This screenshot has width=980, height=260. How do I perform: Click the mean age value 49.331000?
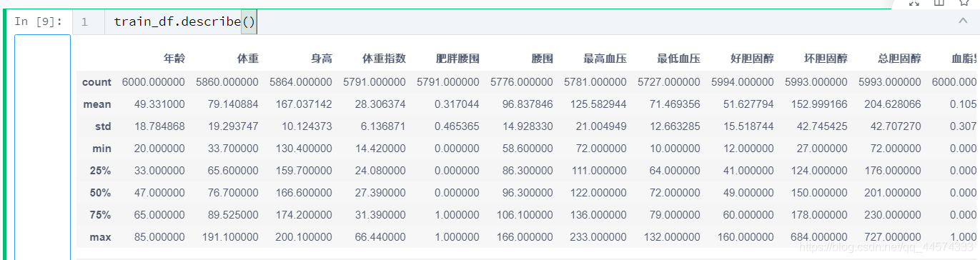159,104
